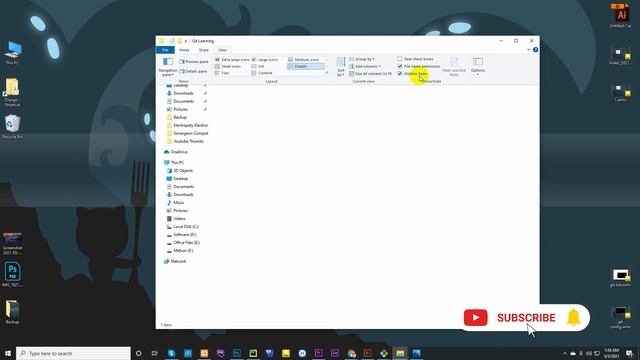Switch layout to Tiles view
This screenshot has height=360, width=640.
(222, 73)
